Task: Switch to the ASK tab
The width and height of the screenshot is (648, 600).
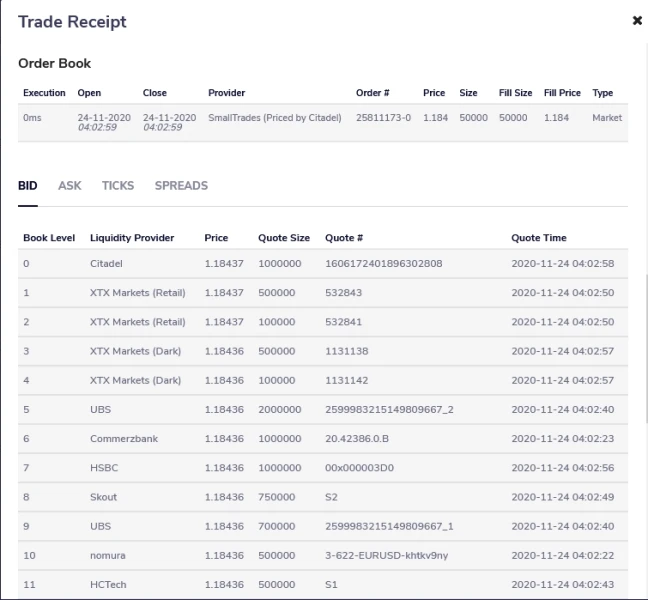Action: 70,186
